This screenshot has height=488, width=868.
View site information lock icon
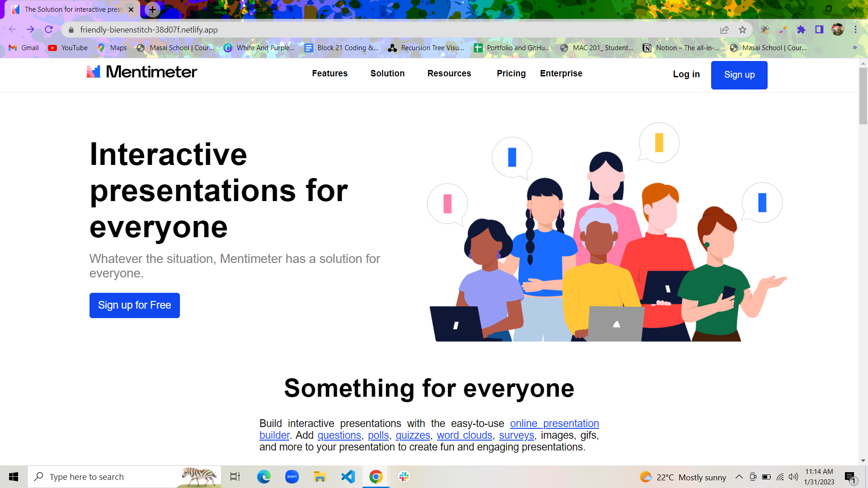[x=71, y=30]
